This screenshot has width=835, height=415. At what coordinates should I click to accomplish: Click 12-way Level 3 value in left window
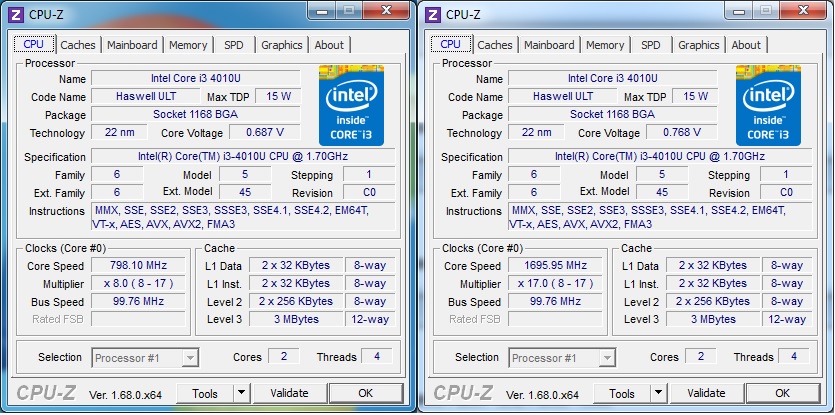tap(370, 319)
